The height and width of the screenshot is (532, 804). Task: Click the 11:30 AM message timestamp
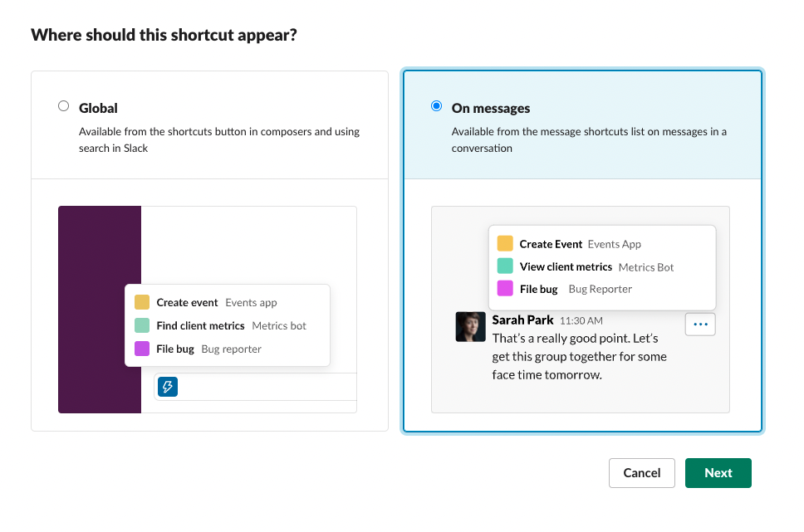click(x=581, y=320)
